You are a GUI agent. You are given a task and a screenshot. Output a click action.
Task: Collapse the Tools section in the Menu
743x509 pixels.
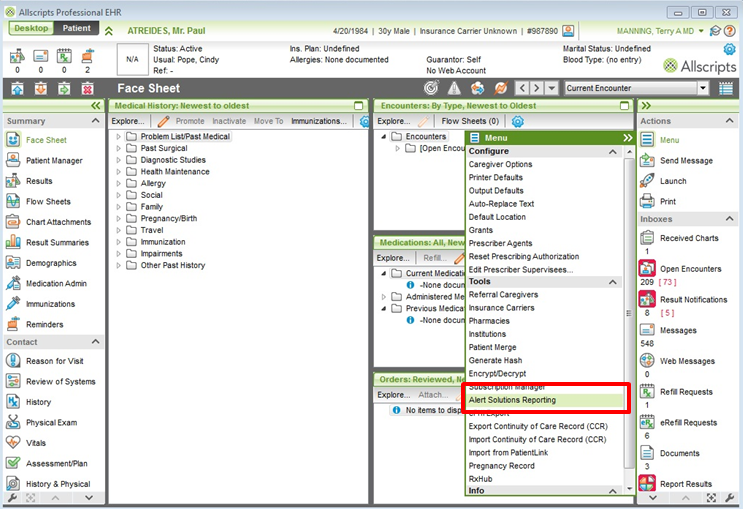click(612, 282)
